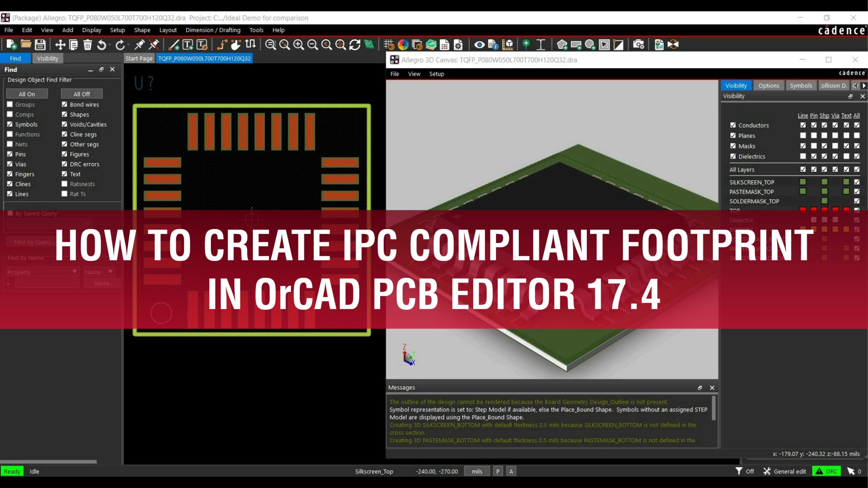
Task: Open the Cross Section layers icon
Action: [x=431, y=44]
